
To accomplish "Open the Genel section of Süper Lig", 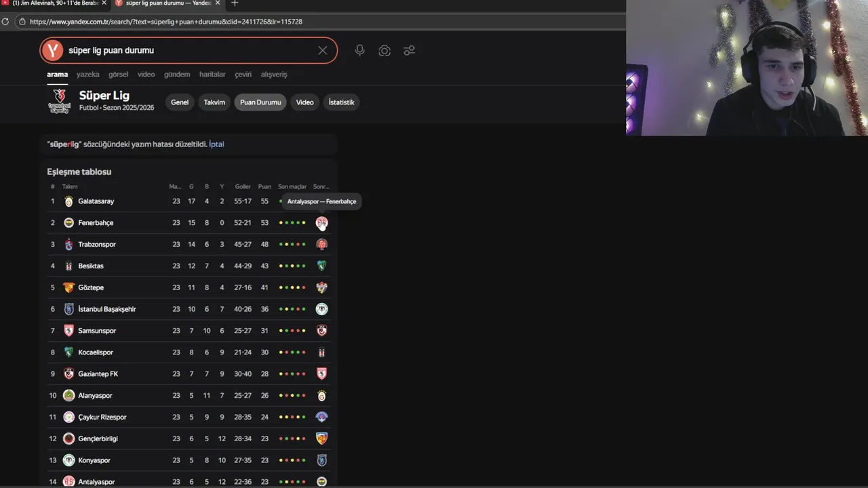I will [x=180, y=102].
